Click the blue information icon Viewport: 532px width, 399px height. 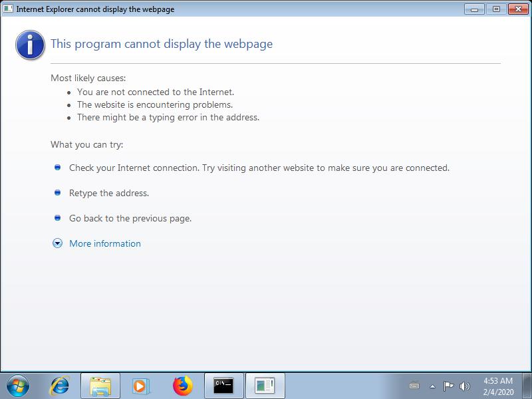coord(31,45)
